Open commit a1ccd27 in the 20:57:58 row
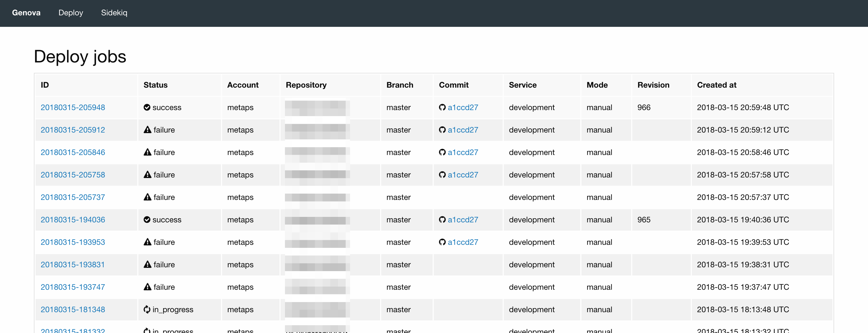This screenshot has width=868, height=333. [x=463, y=175]
